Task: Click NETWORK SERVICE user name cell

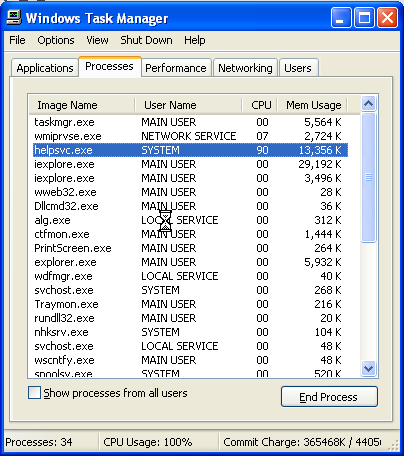Action: (x=189, y=136)
